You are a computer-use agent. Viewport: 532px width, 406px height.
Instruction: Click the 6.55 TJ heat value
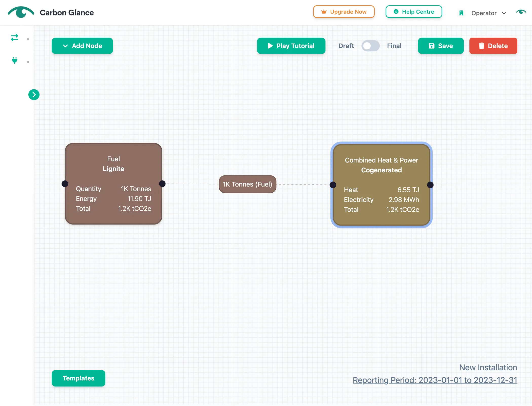408,190
